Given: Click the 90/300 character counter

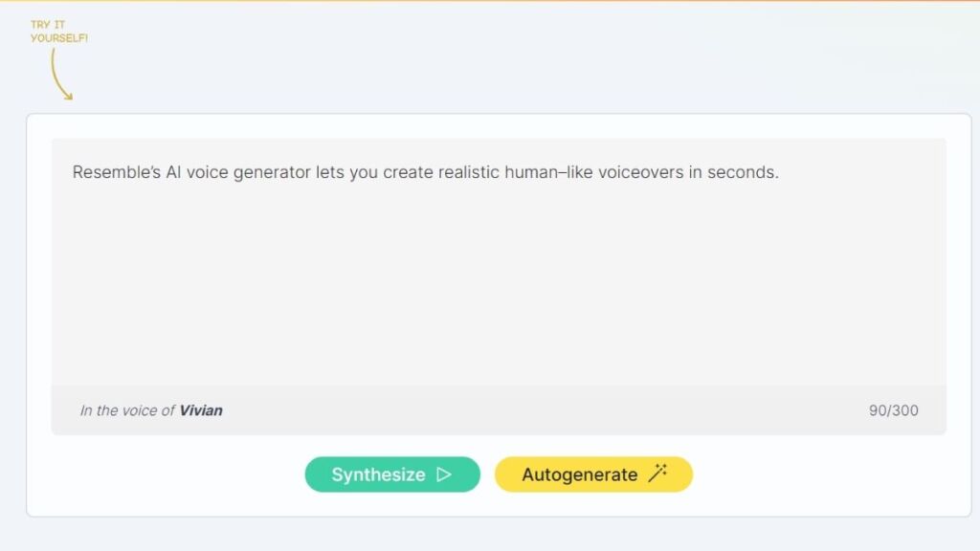Looking at the screenshot, I should tap(893, 410).
